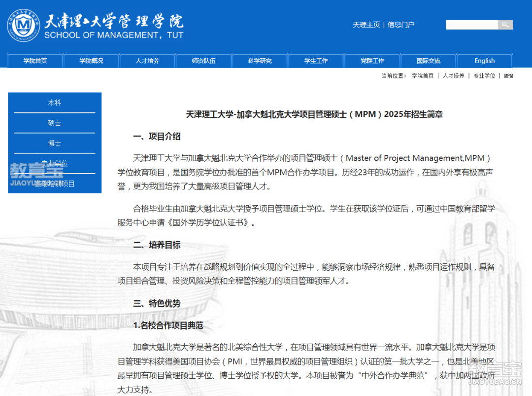
Task: Click the subheading 1.名校合作项目典范
Action: tap(168, 325)
